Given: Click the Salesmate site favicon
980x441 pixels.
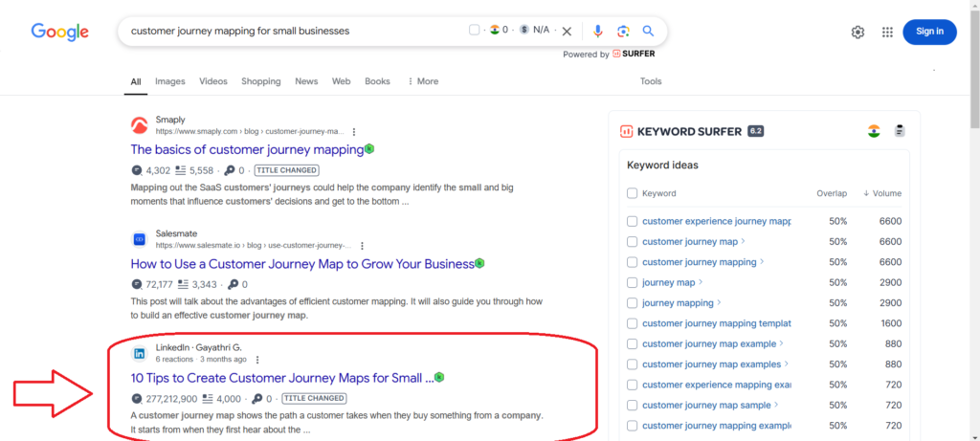Looking at the screenshot, I should 140,239.
